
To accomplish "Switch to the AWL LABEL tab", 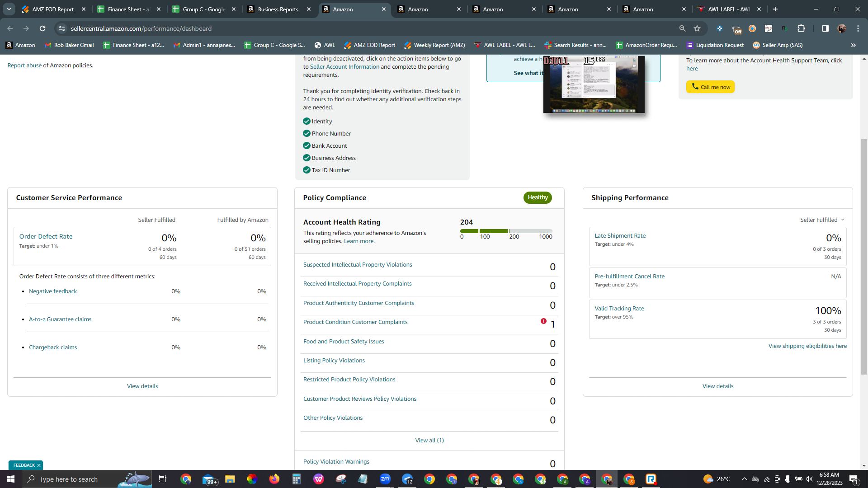I will [729, 9].
